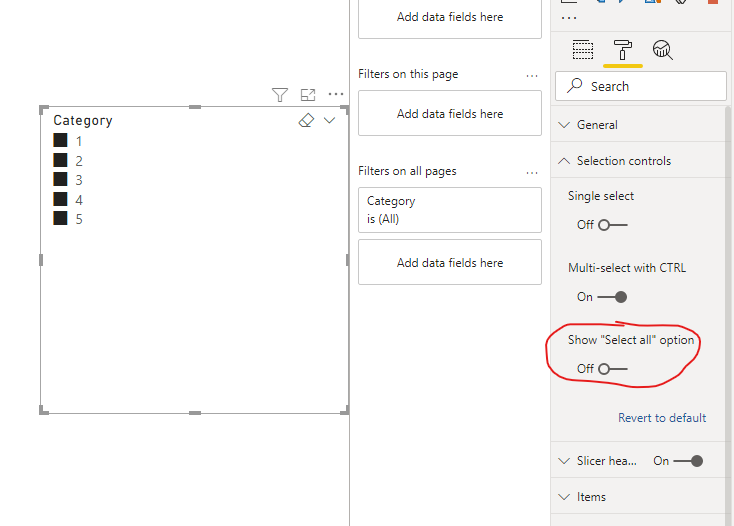This screenshot has width=734, height=526.
Task: Toggle the Slicer header switch off
Action: [x=688, y=461]
